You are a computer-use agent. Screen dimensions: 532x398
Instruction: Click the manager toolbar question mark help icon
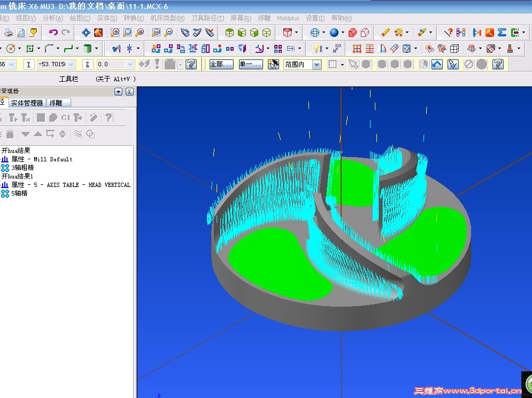click(x=109, y=118)
